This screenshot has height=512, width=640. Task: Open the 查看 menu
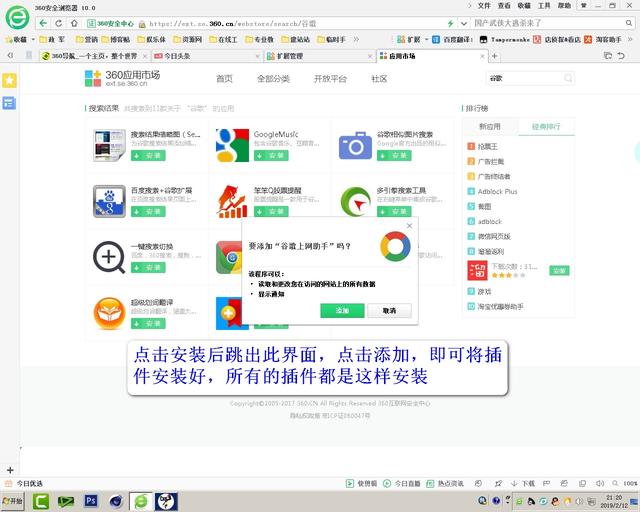[x=504, y=5]
